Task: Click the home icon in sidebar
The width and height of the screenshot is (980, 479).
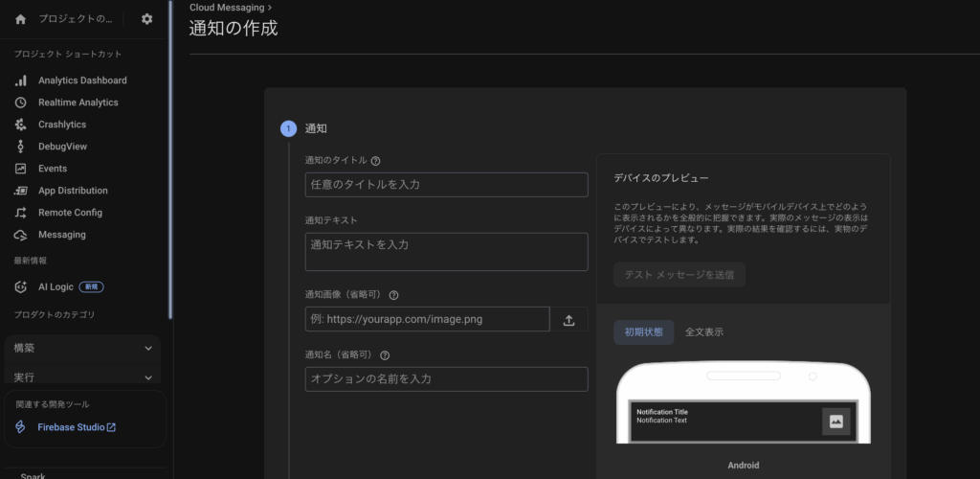Action: click(x=21, y=19)
